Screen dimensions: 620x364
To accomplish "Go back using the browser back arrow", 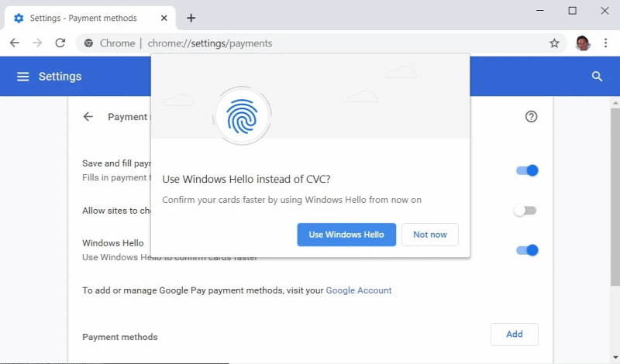I will click(x=15, y=43).
